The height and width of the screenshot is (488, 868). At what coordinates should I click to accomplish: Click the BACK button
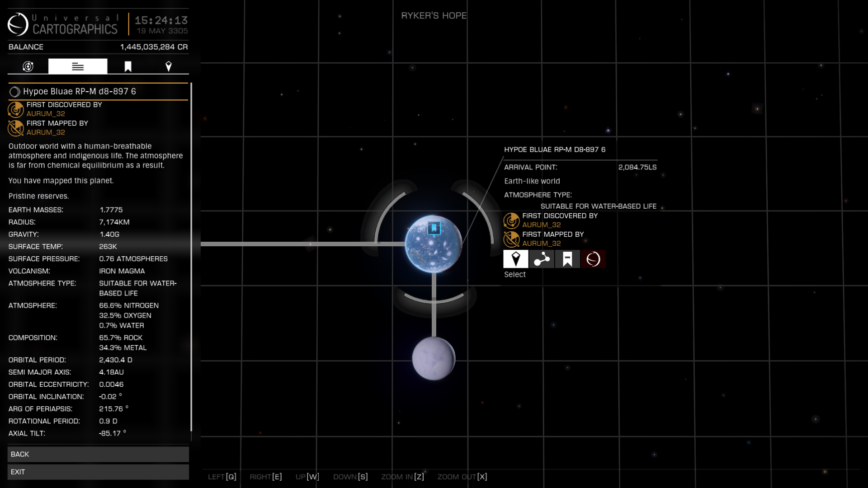(x=98, y=454)
